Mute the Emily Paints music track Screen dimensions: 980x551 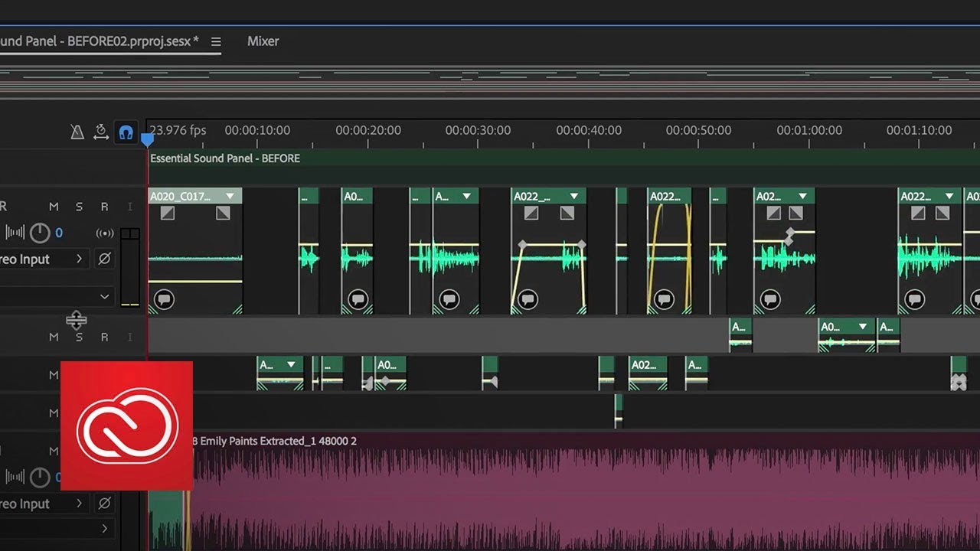click(x=54, y=452)
